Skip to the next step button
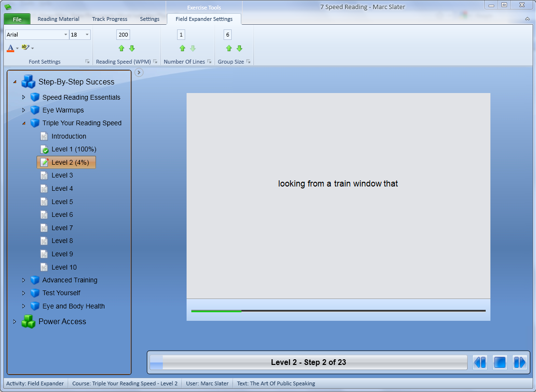536x392 pixels. 519,363
